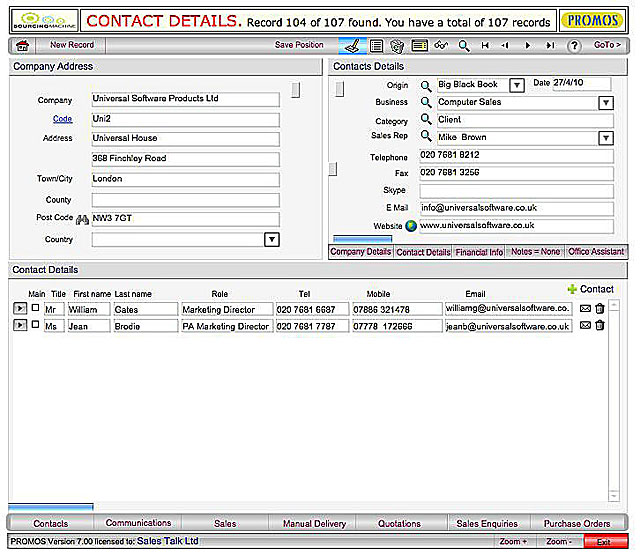Select the Purchase Orders tab
Viewport: 640px width, 554px height.
[577, 524]
